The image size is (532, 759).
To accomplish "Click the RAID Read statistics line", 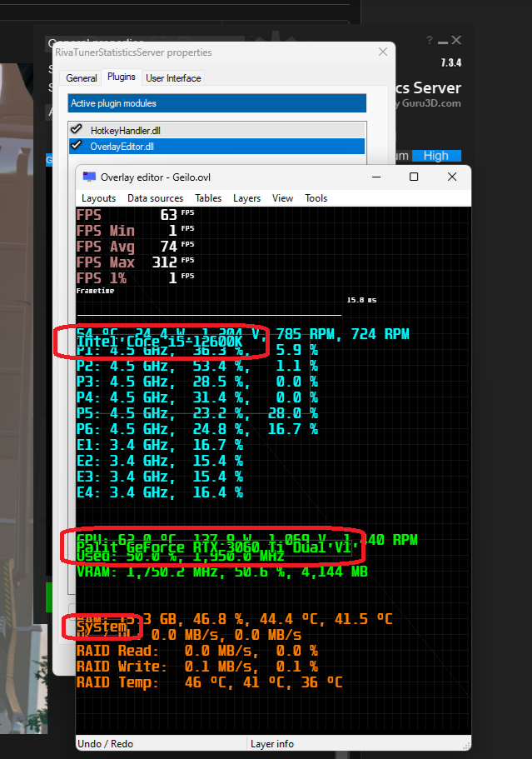I will 196,651.
